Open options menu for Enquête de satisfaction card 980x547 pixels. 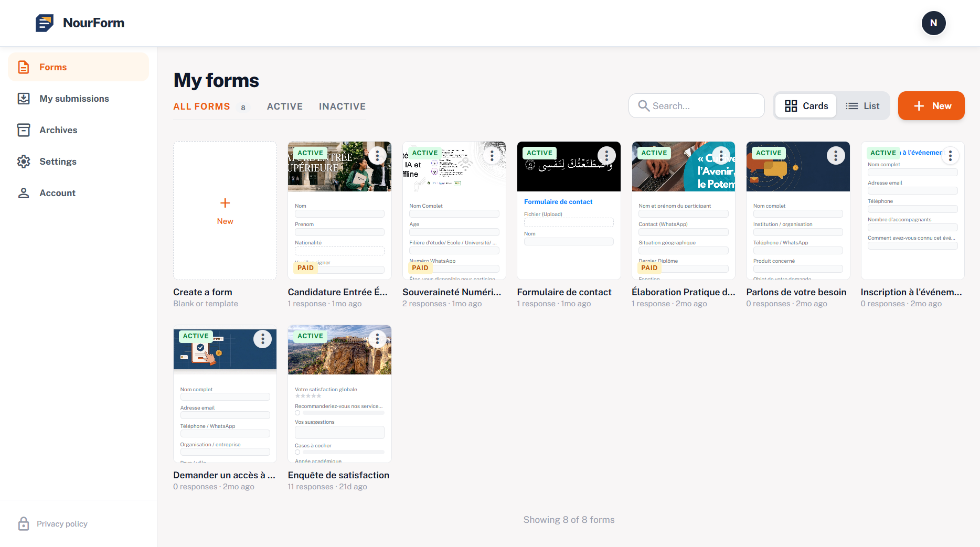(377, 339)
